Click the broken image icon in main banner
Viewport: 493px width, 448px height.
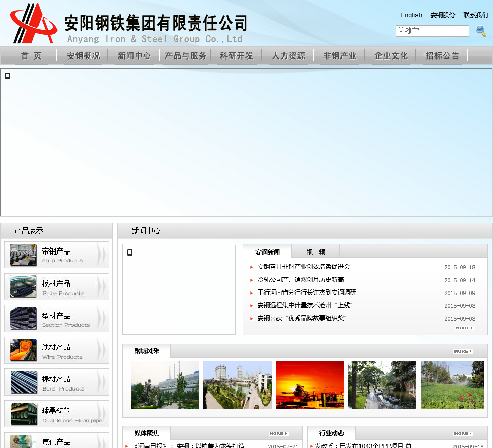pos(7,76)
